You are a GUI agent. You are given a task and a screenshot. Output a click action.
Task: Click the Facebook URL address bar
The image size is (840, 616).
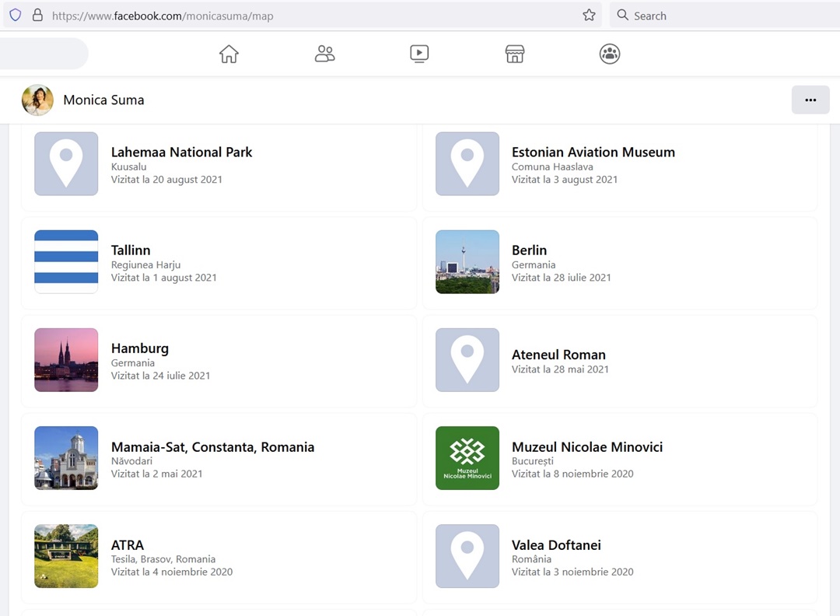coord(311,16)
